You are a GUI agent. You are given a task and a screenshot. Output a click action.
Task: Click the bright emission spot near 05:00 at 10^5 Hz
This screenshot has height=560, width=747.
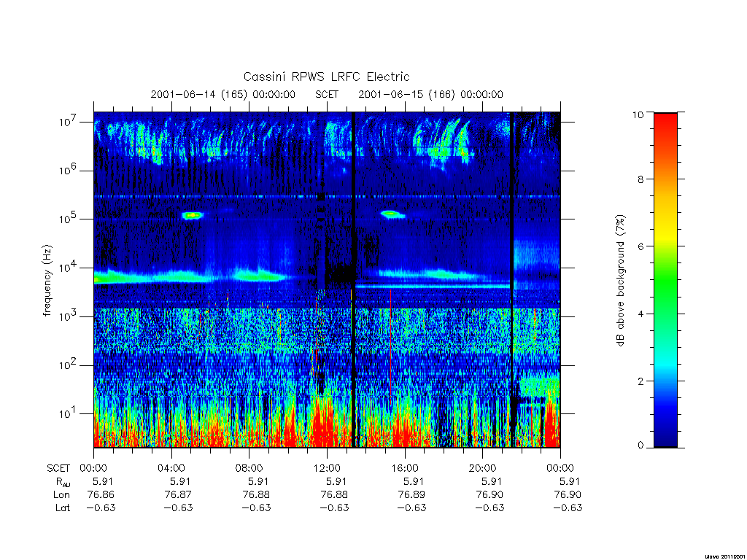click(193, 215)
